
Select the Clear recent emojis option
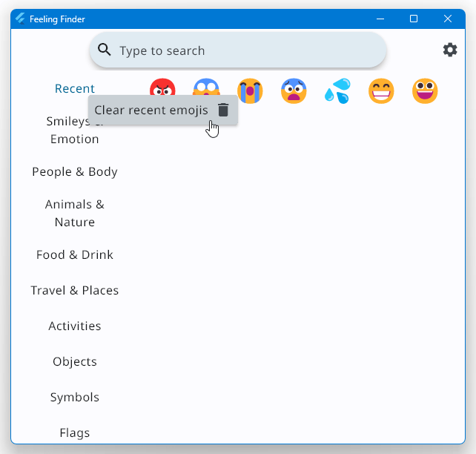163,110
